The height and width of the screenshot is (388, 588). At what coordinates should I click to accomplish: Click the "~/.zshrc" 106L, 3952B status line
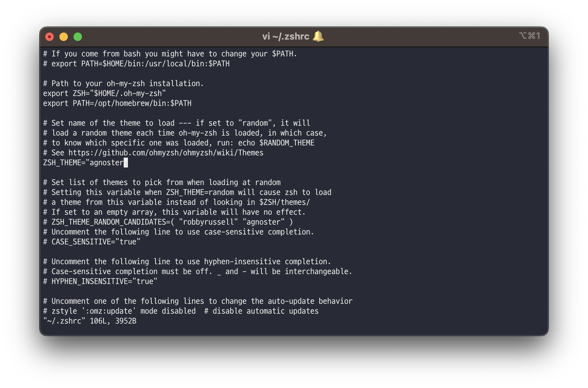coord(90,321)
